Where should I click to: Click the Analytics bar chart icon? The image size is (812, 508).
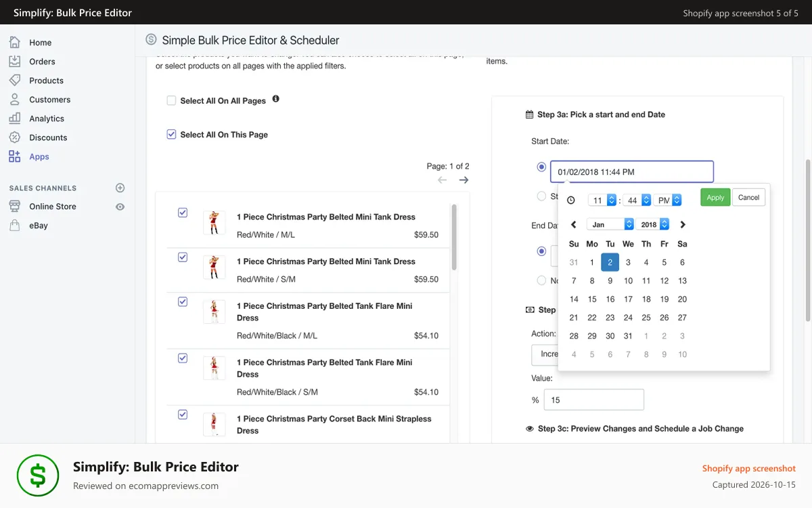pyautogui.click(x=15, y=118)
